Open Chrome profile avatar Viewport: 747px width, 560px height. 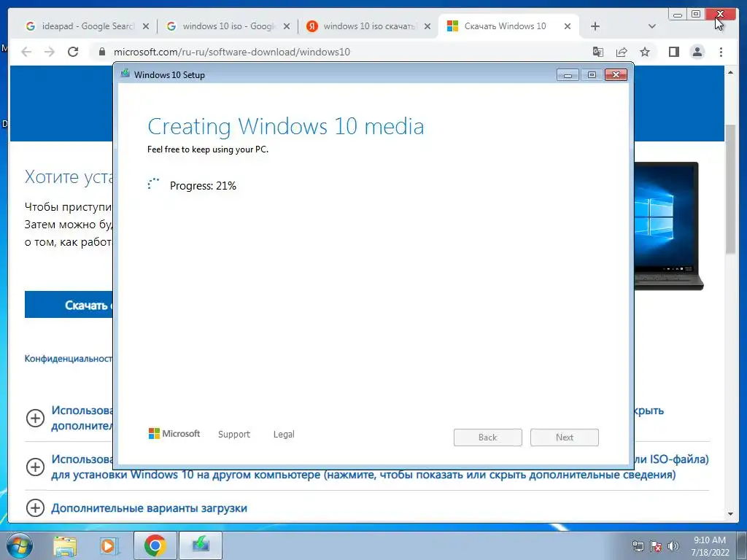[x=697, y=52]
